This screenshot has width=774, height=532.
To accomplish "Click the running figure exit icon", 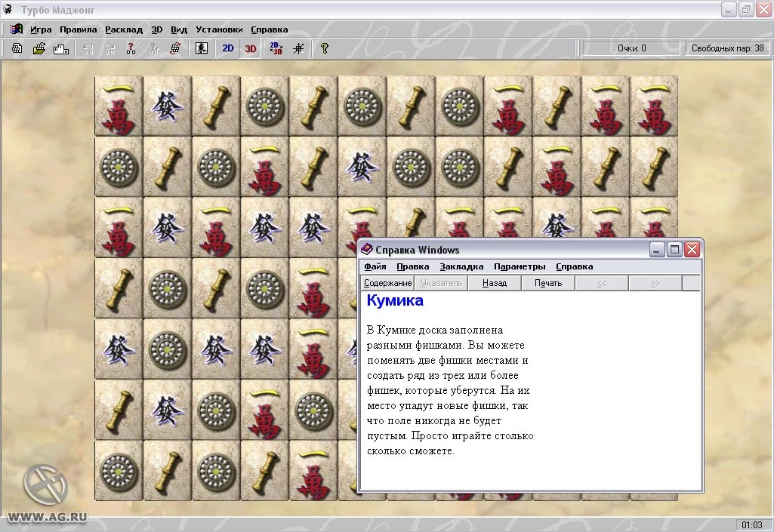I will (x=202, y=48).
